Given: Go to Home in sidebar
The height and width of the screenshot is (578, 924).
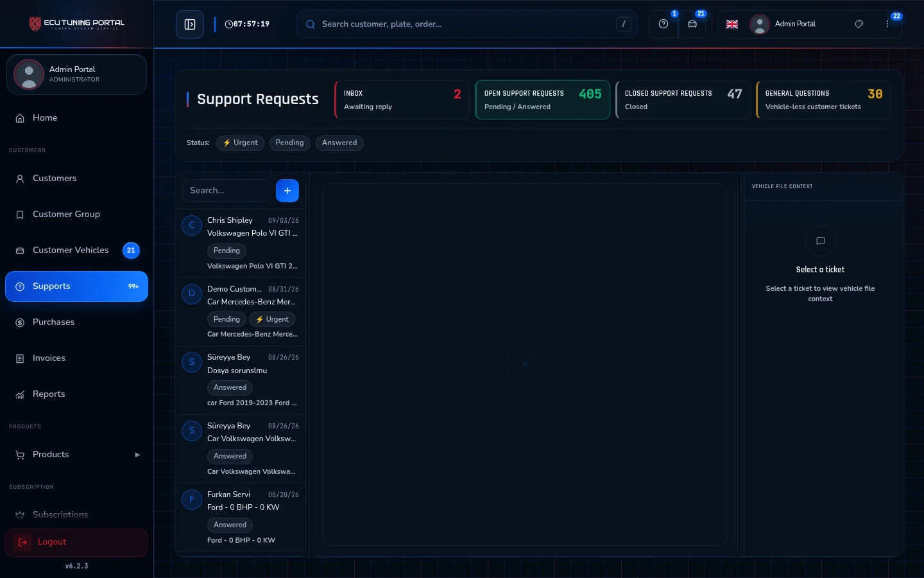Looking at the screenshot, I should pyautogui.click(x=77, y=118).
